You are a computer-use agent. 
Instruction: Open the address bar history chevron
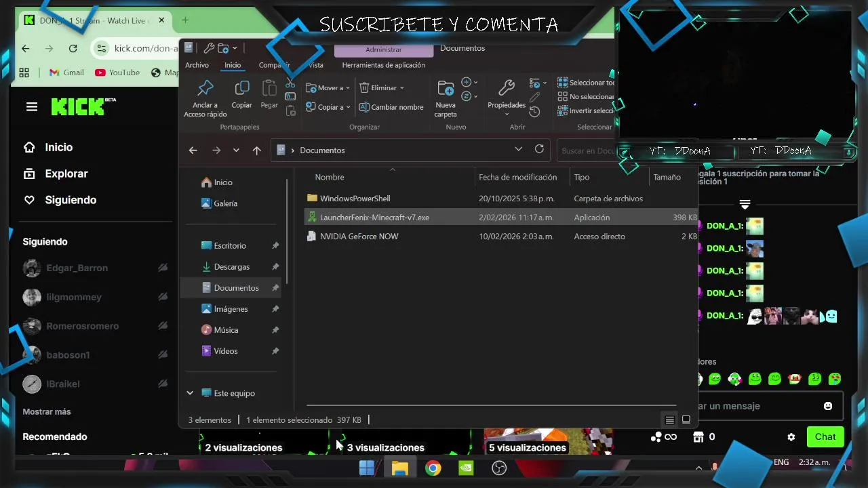519,149
